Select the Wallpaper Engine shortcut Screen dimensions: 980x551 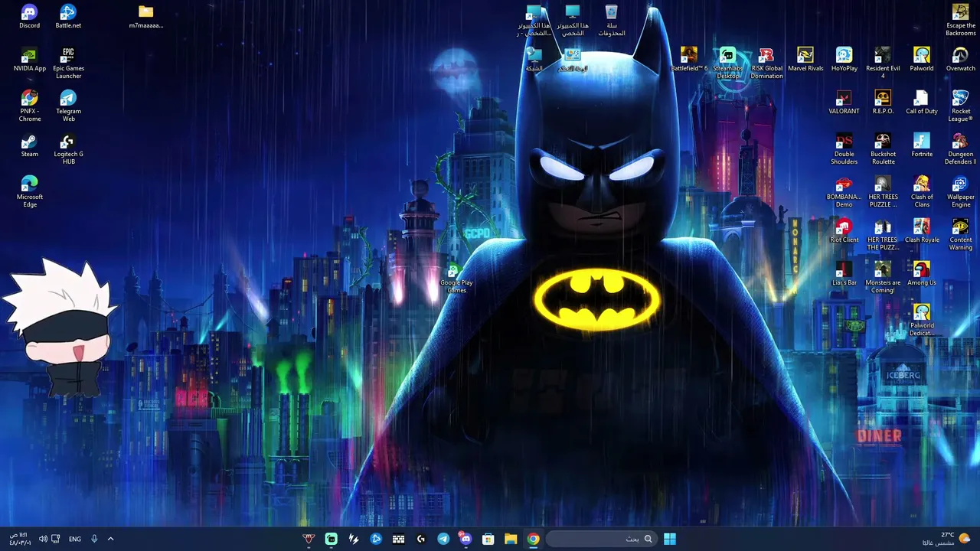[x=960, y=191]
